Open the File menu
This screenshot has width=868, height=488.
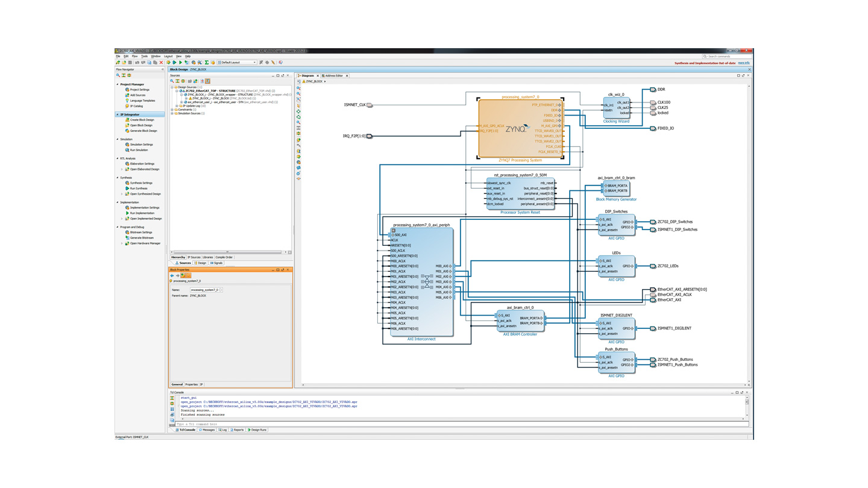tap(118, 56)
